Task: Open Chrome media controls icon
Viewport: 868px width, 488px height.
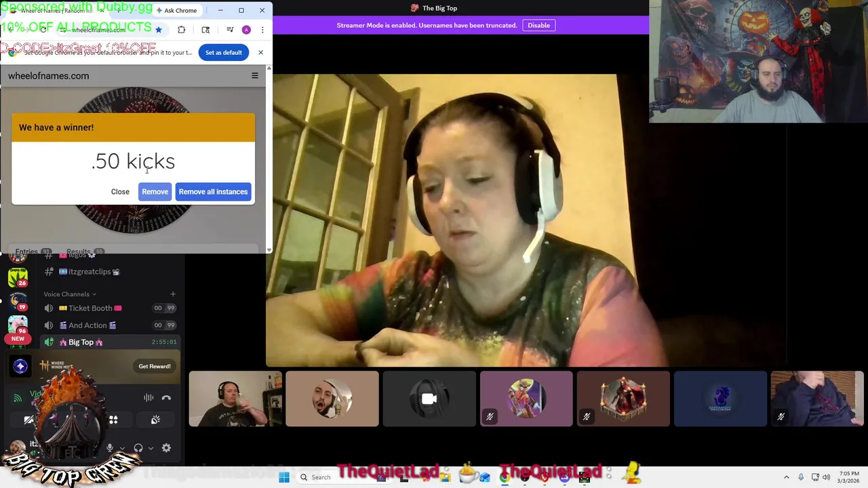Action: click(230, 30)
